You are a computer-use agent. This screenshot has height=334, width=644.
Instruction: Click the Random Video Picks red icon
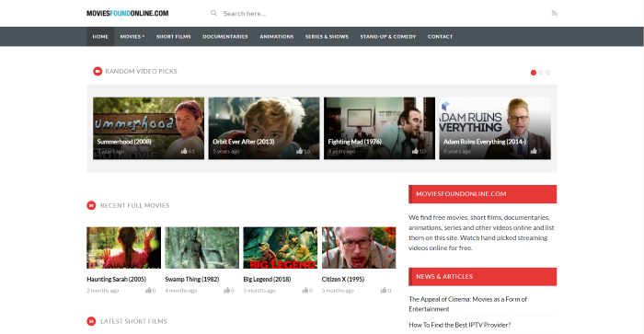click(x=98, y=72)
